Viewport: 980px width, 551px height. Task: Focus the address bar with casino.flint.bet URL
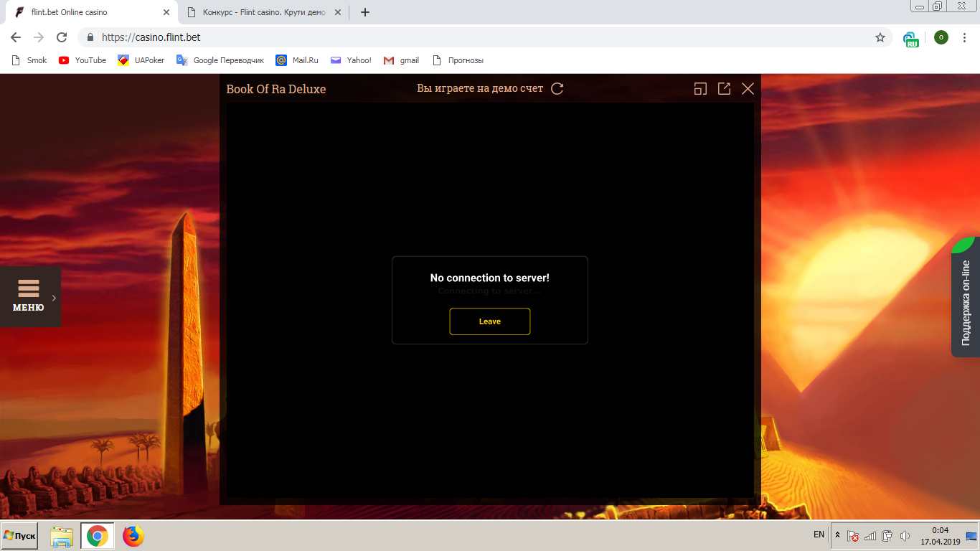pos(485,37)
